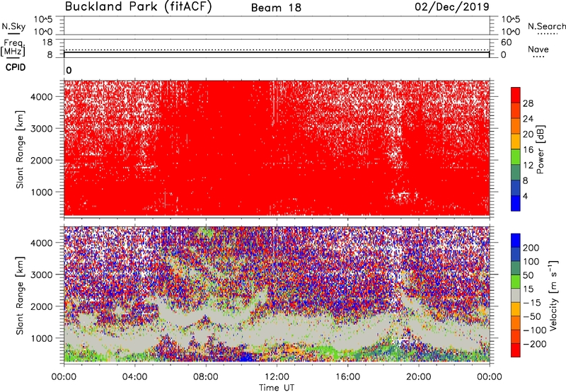Click the blue top segment of velocity colorbar
The width and height of the screenshot is (566, 392).
[516, 241]
